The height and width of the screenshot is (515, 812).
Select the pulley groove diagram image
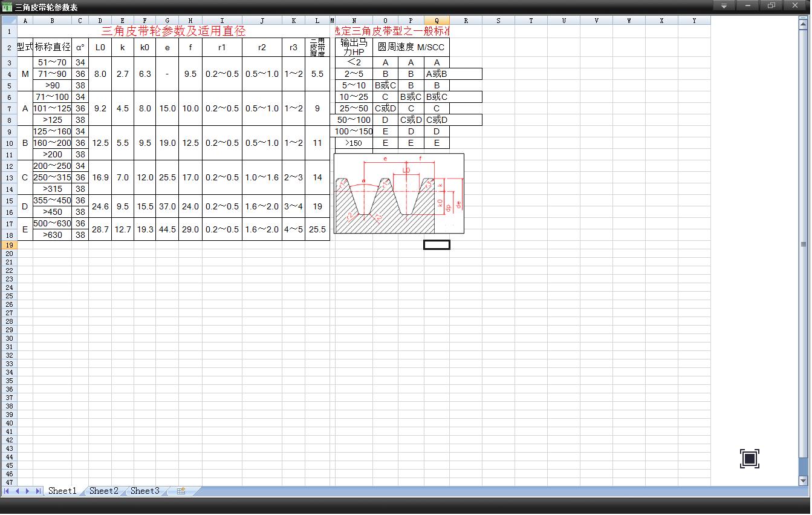(399, 194)
